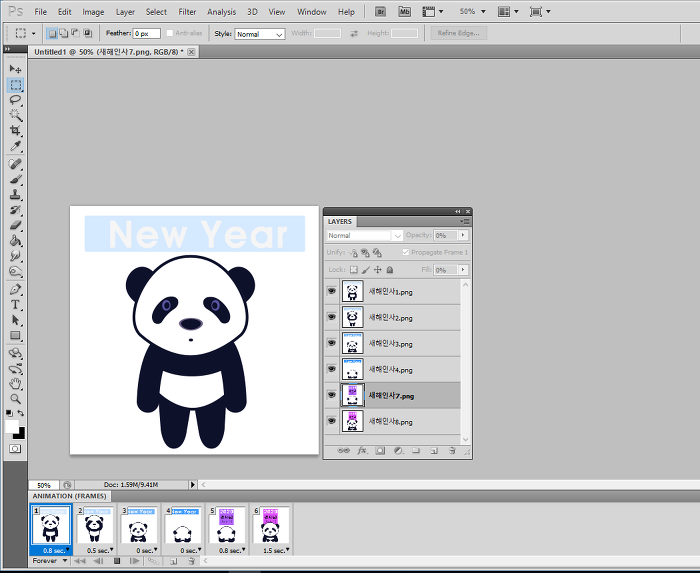Click the foreground color swatch
The width and height of the screenshot is (700, 573).
(x=12, y=426)
